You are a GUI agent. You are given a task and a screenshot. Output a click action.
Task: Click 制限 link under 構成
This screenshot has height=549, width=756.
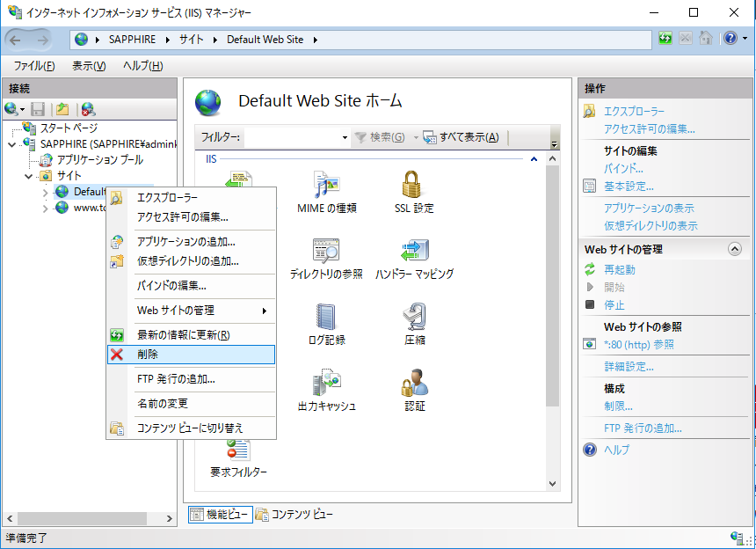tap(618, 406)
